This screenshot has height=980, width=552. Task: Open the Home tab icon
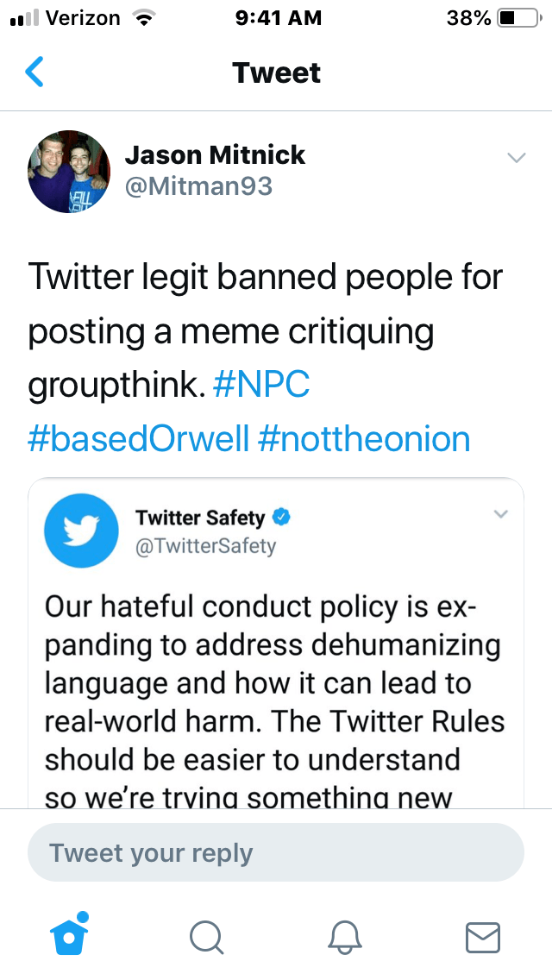(x=71, y=934)
